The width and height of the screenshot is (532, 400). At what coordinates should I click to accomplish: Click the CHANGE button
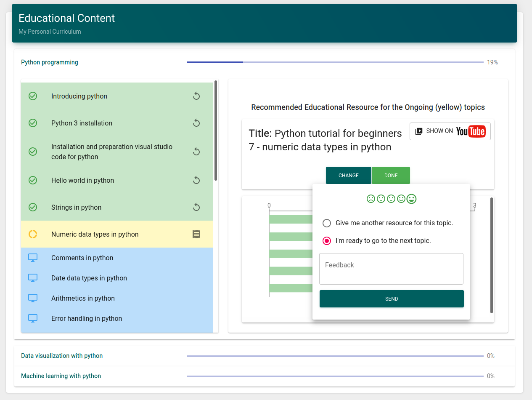click(x=349, y=176)
